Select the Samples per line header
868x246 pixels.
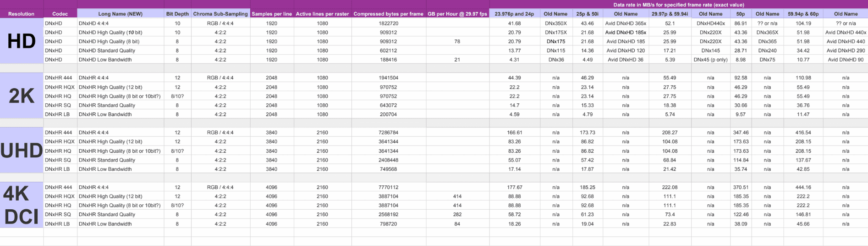click(x=272, y=14)
